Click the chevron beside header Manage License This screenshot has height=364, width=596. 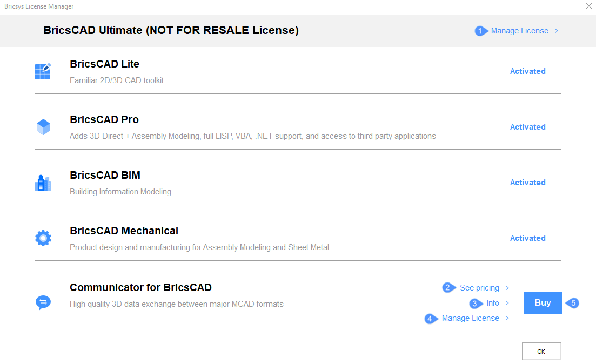pyautogui.click(x=557, y=31)
